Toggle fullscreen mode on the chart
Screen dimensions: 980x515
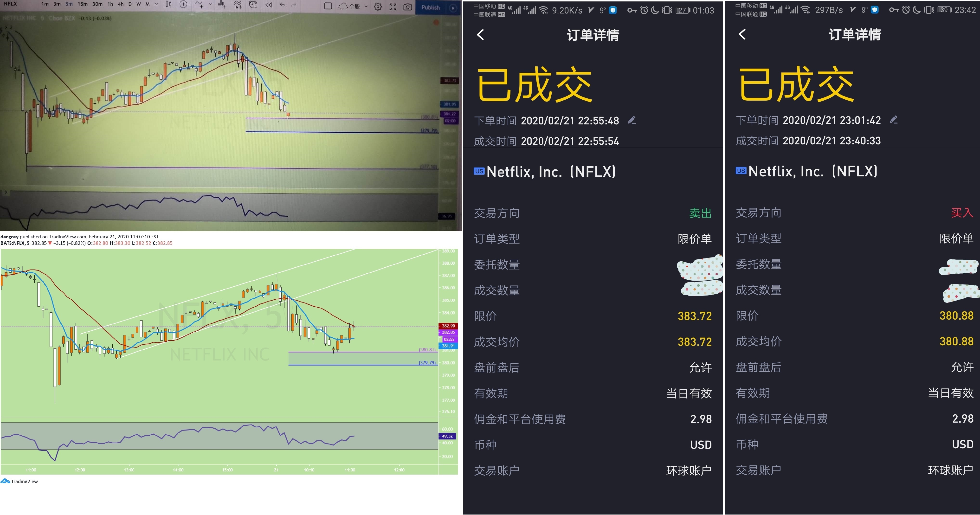[x=393, y=7]
